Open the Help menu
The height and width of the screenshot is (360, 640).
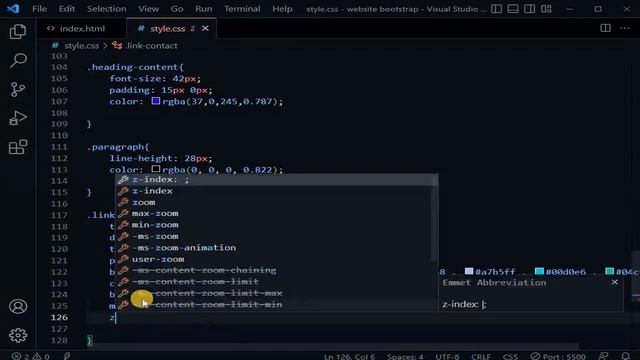tap(282, 9)
